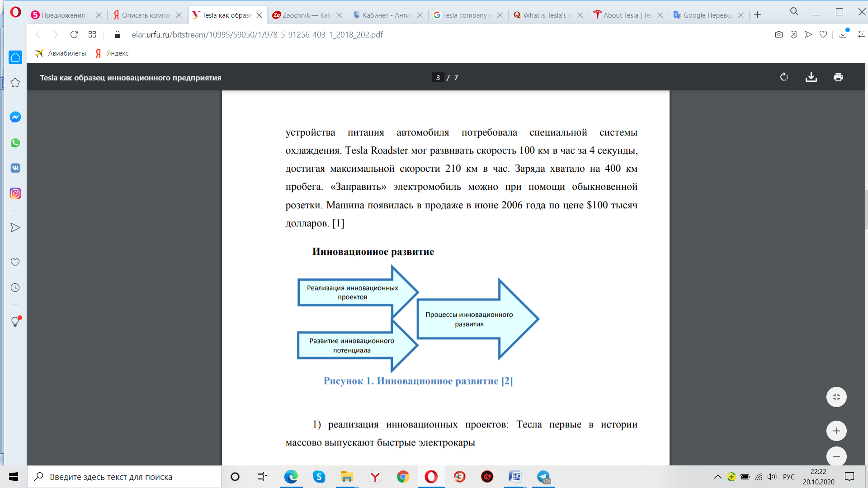Click the address bar URL

(257, 34)
